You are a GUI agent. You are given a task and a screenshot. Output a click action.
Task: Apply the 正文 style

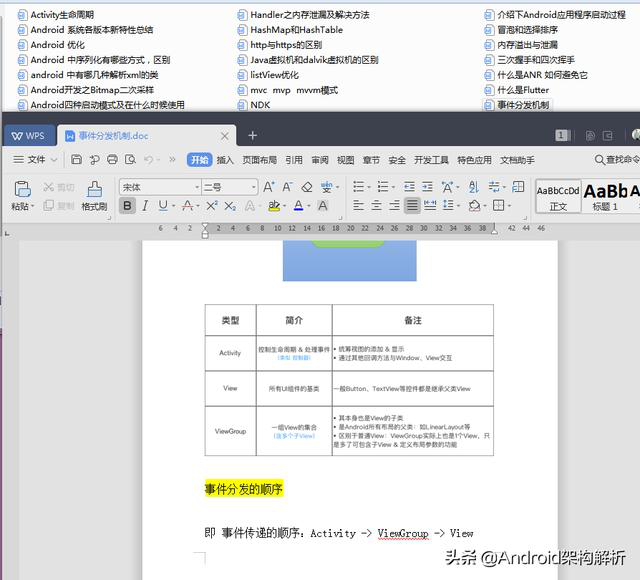[558, 196]
